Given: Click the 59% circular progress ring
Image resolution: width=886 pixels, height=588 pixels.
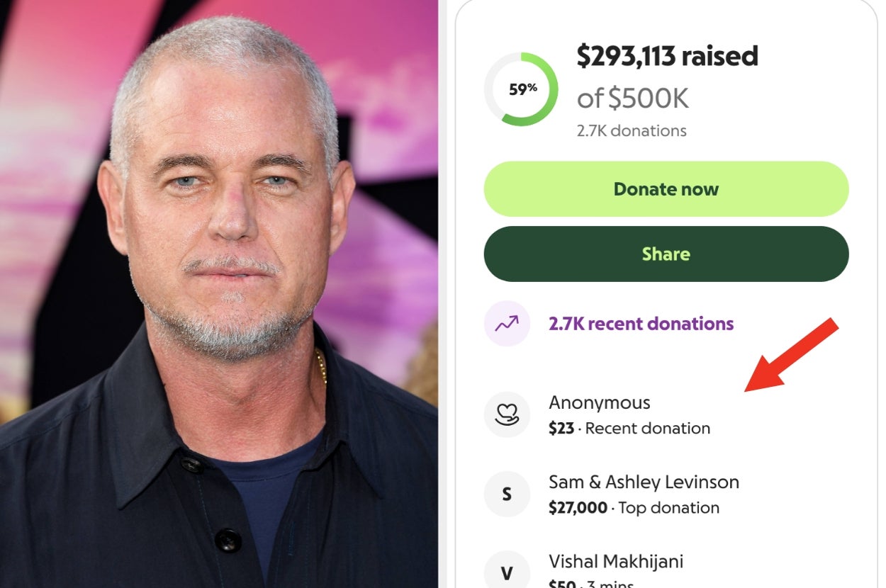Looking at the screenshot, I should 521,89.
